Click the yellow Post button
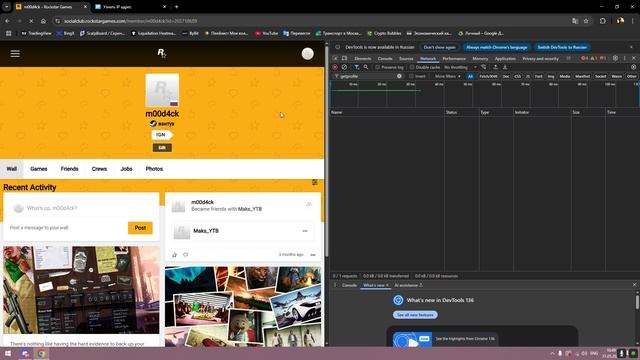Viewport: 640px width, 360px height. [x=140, y=228]
